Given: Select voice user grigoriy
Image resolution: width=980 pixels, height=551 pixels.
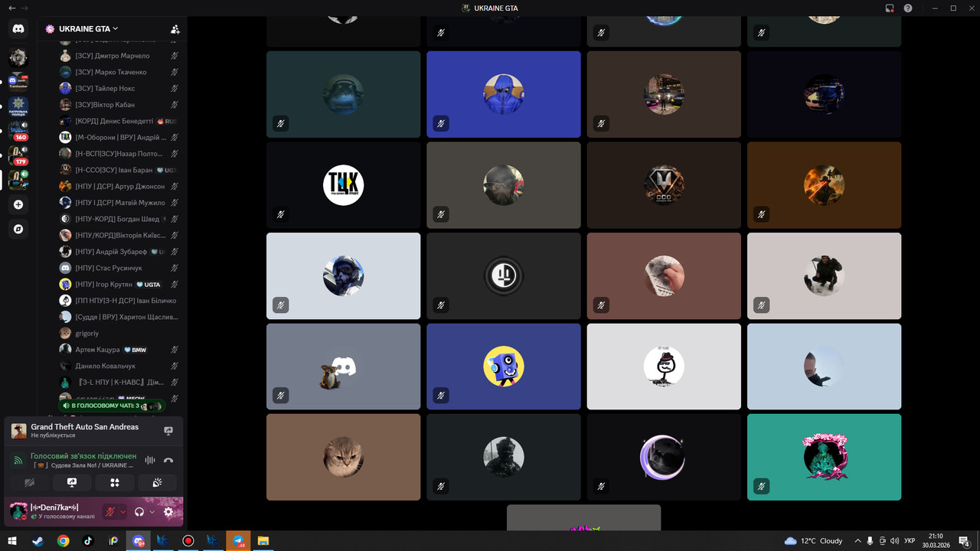Looking at the screenshot, I should [x=119, y=333].
